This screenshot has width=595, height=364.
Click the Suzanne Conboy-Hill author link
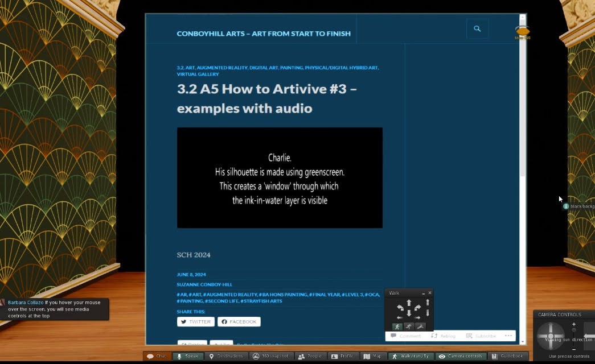204,284
